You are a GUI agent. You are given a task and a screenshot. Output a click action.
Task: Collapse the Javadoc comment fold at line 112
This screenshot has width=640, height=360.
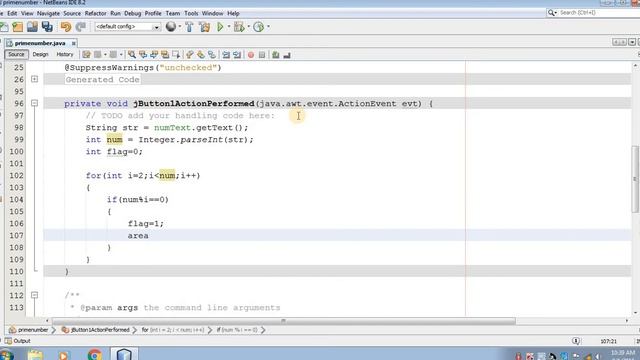(35, 295)
